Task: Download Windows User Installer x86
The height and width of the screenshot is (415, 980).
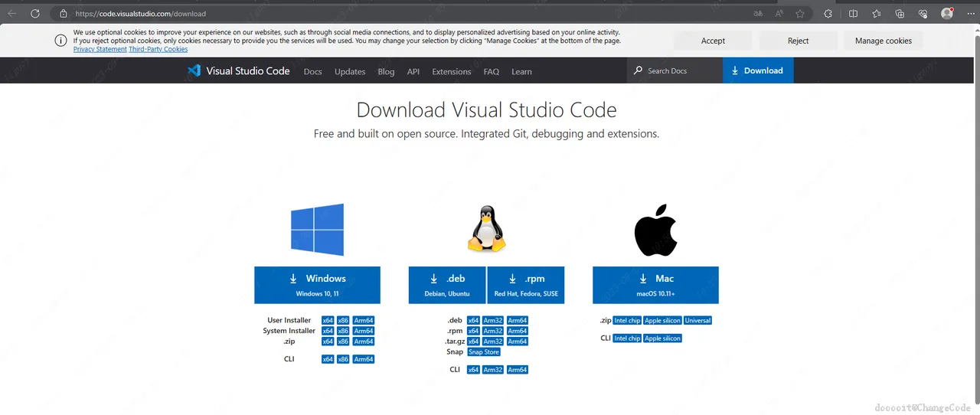Action: coord(344,320)
